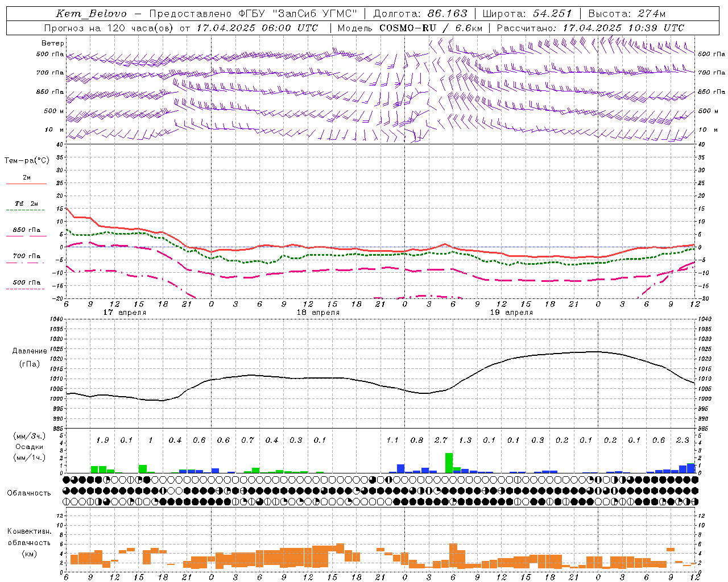Click the 18 апреля date label

(318, 313)
